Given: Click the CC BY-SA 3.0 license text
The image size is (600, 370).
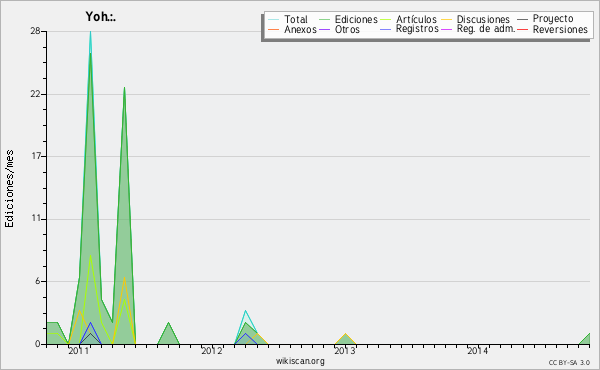Looking at the screenshot, I should [569, 363].
